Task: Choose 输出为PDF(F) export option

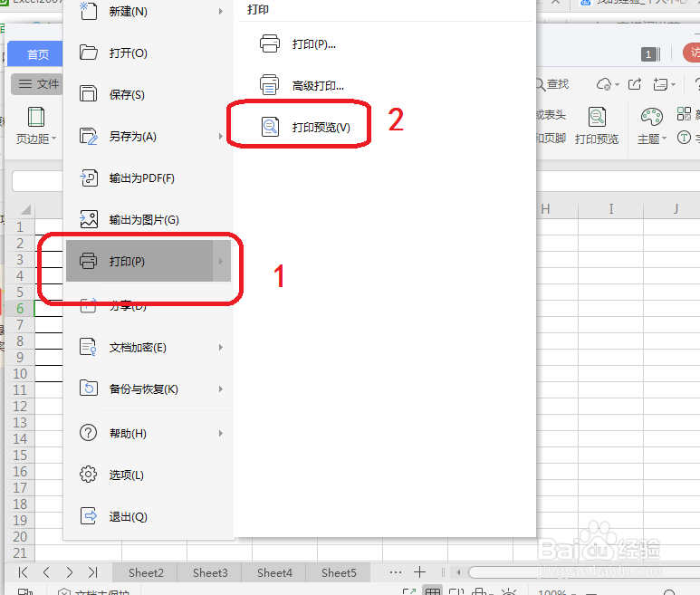Action: [x=148, y=178]
